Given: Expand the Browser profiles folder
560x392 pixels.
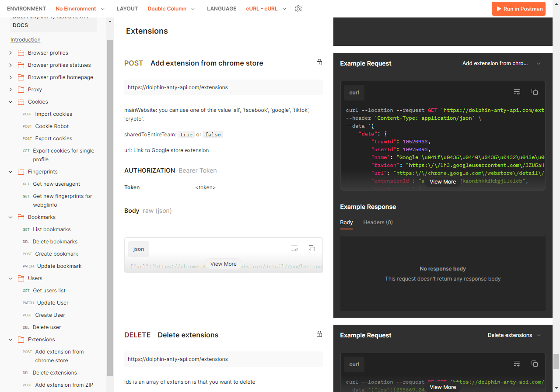Looking at the screenshot, I should (x=11, y=53).
